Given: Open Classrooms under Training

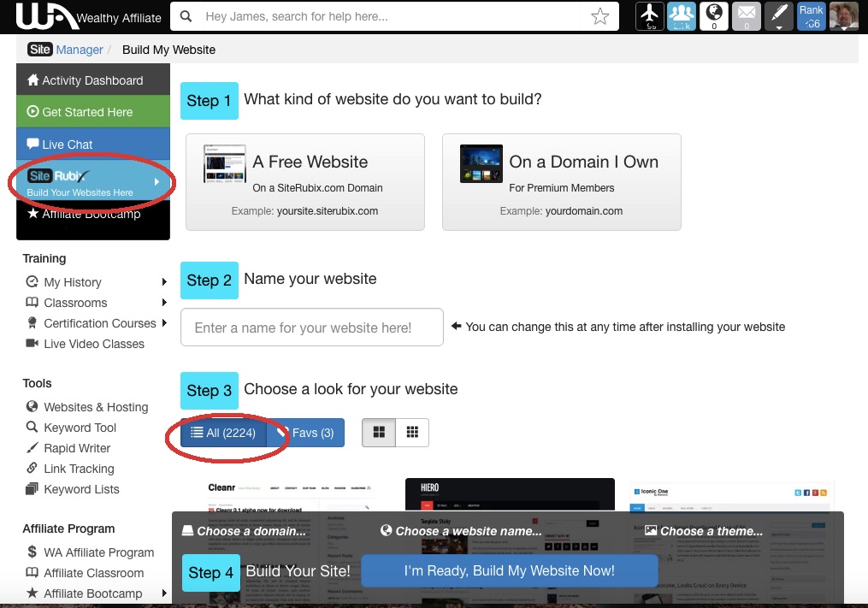Looking at the screenshot, I should (75, 303).
